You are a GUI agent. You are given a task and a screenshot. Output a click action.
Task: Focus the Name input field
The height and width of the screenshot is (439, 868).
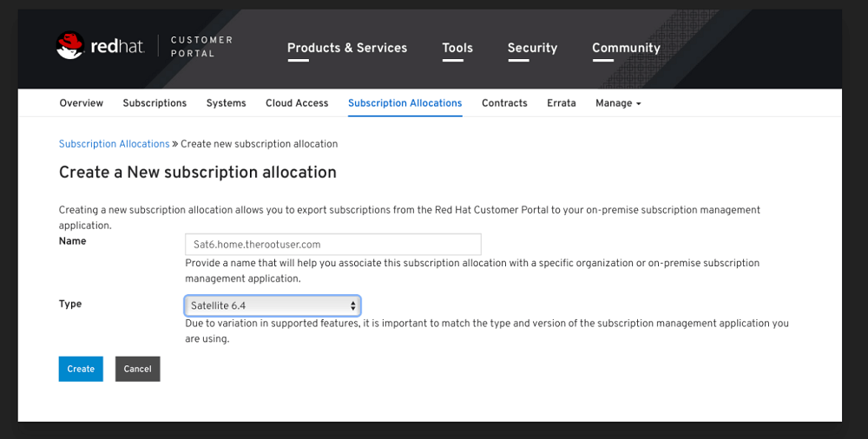point(332,245)
